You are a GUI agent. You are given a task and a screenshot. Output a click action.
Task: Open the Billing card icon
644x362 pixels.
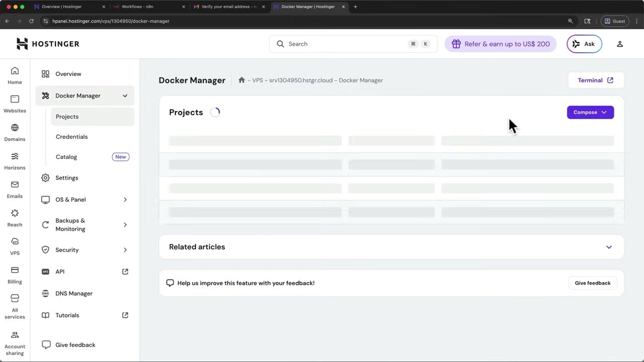pyautogui.click(x=15, y=270)
